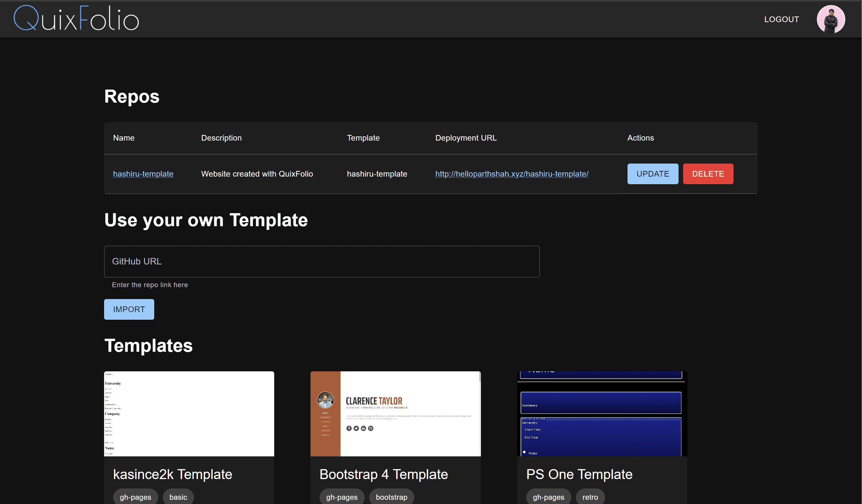Select 'Website created with QuixFolio' description cell
The height and width of the screenshot is (504, 862).
257,174
